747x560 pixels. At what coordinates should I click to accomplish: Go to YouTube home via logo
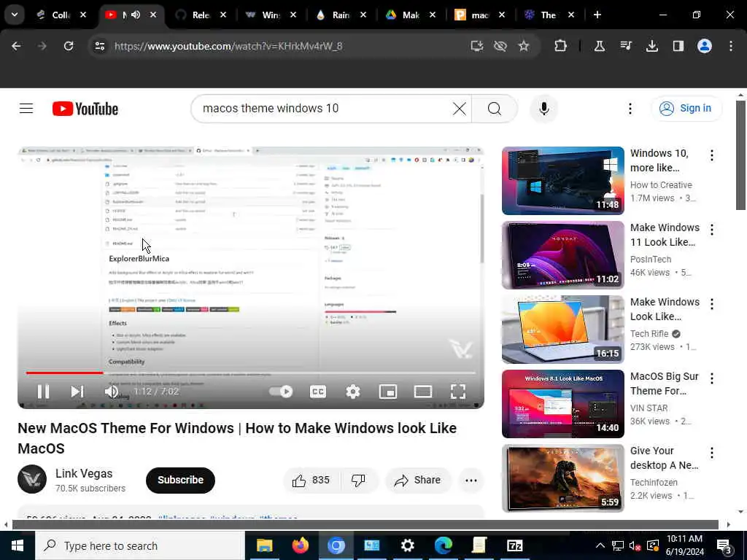click(85, 109)
